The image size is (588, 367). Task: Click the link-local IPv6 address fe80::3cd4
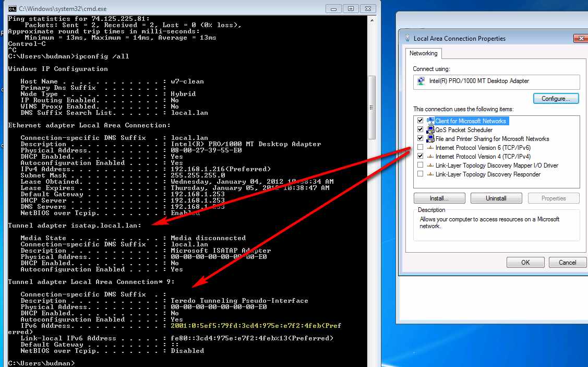point(252,338)
